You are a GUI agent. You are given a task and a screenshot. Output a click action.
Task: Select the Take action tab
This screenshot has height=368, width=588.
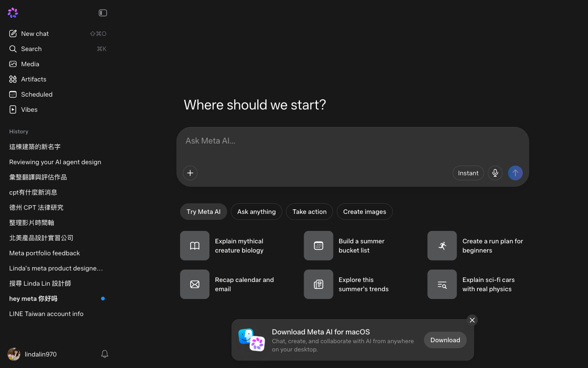point(310,212)
